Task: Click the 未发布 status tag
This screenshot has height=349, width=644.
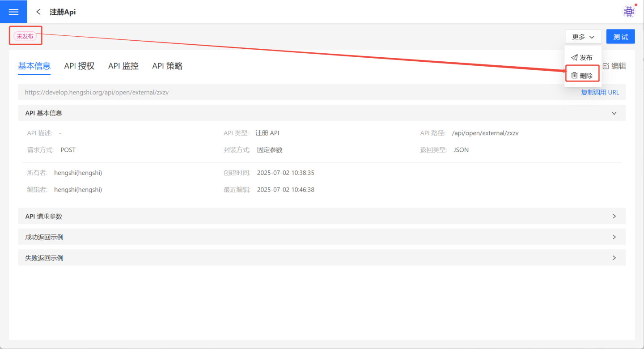Action: tap(25, 36)
